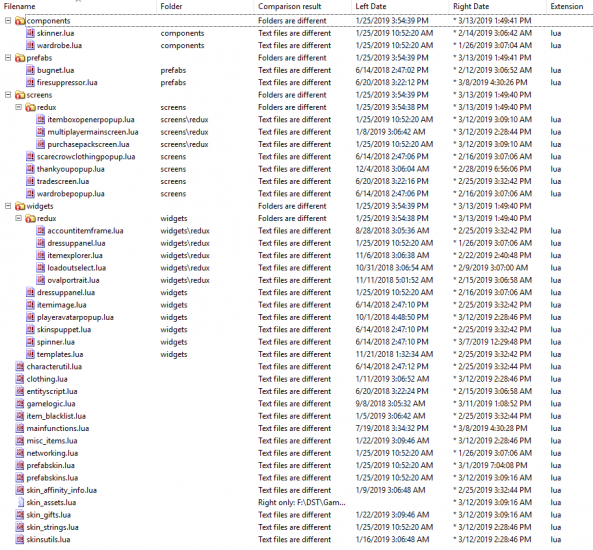Select the skinsutils.lua file name
This screenshot has height=550, width=593.
tap(48, 540)
